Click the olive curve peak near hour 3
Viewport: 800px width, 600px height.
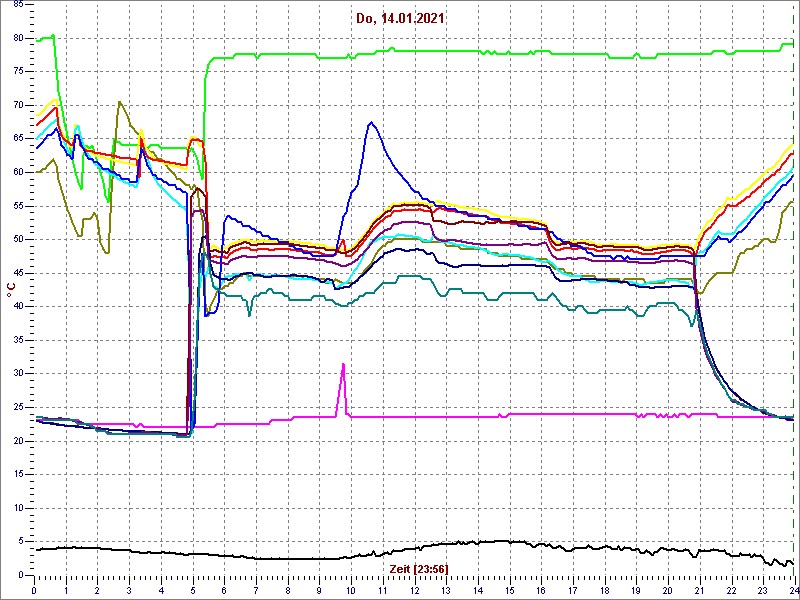(119, 102)
